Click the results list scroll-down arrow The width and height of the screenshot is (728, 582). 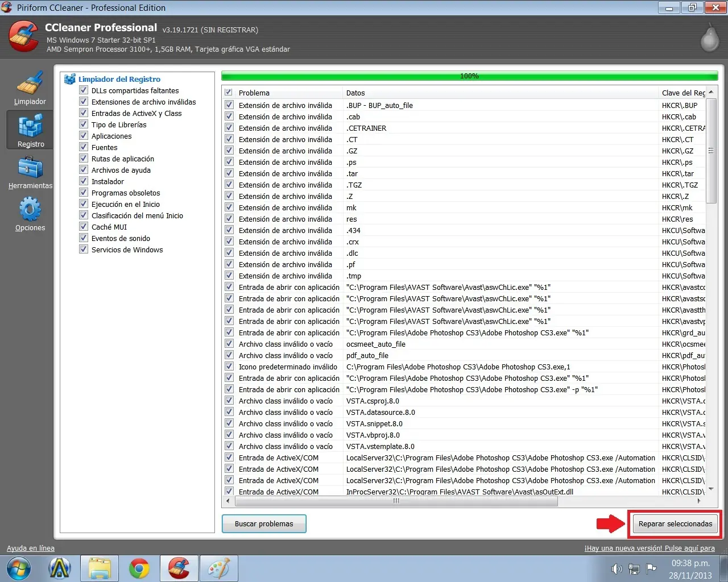click(711, 489)
